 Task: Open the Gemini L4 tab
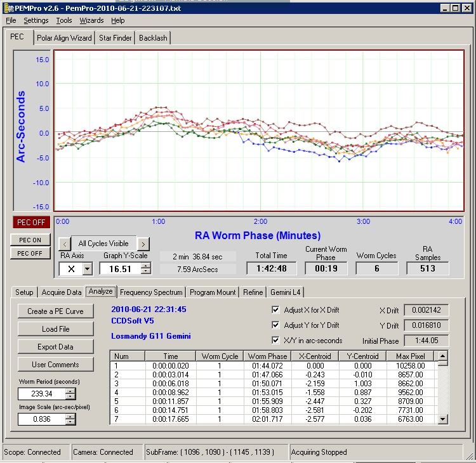(286, 292)
